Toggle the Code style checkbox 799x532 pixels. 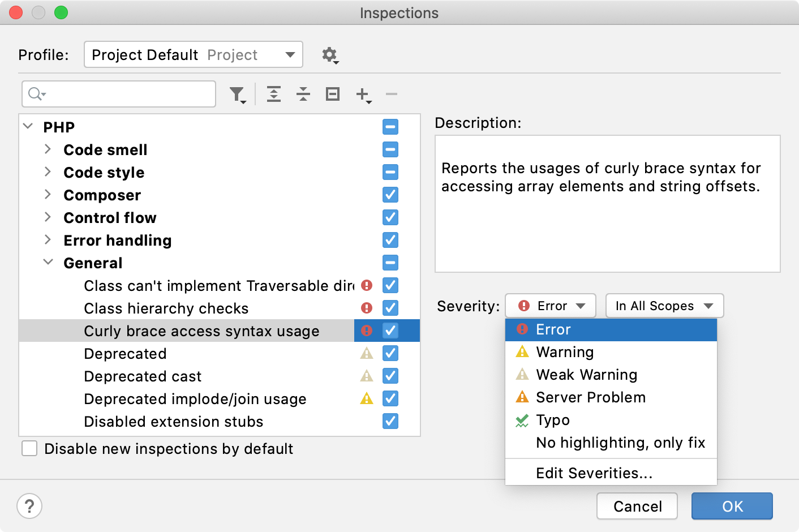[390, 172]
